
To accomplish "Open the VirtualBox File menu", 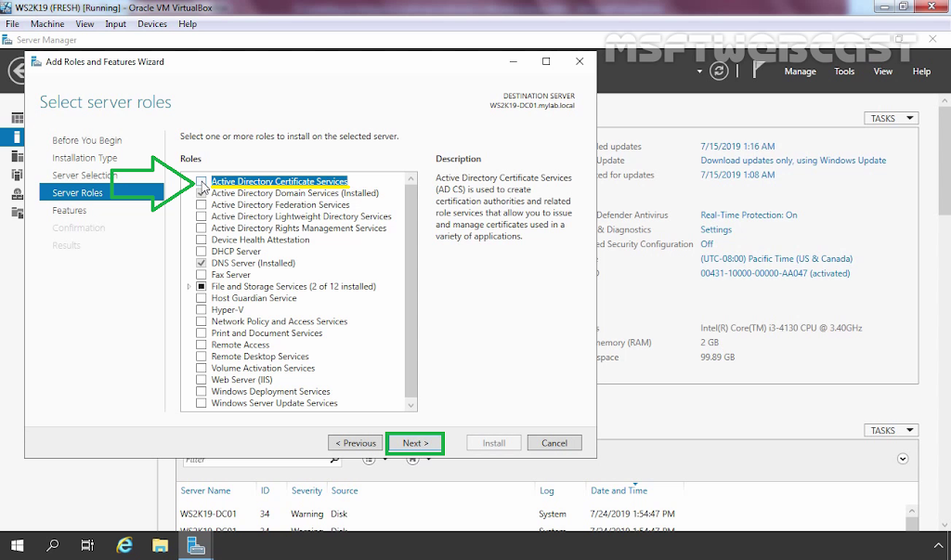I will (x=12, y=23).
